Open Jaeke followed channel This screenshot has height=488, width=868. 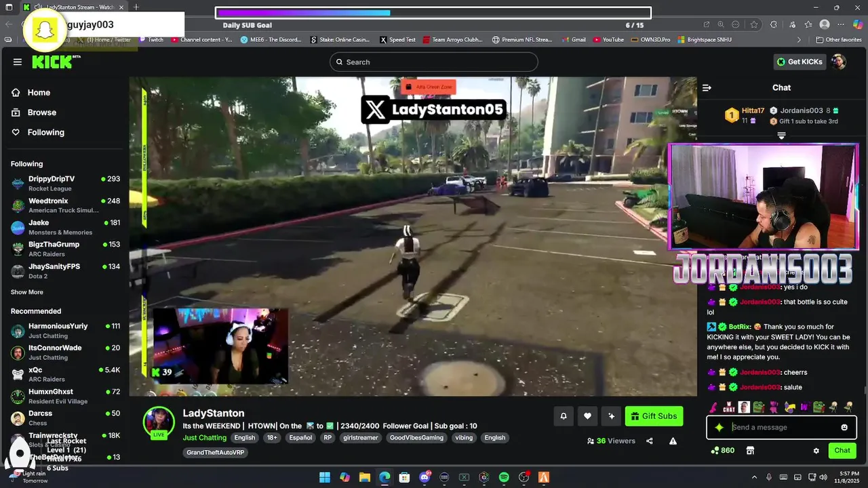coord(65,227)
